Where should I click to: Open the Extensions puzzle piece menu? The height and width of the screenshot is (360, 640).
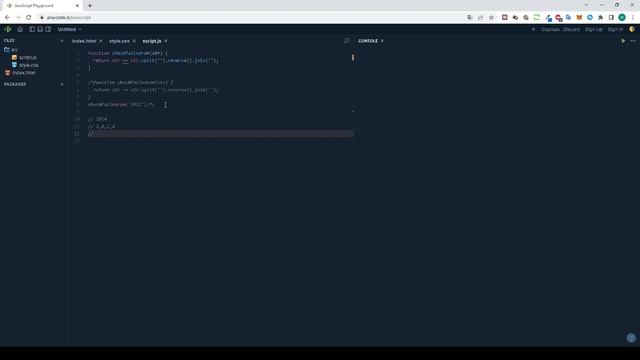pyautogui.click(x=600, y=18)
